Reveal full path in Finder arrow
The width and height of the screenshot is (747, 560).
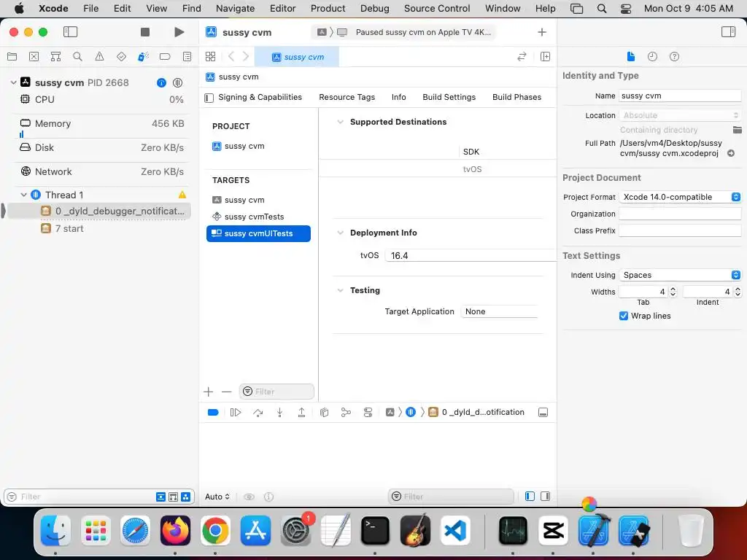click(731, 153)
